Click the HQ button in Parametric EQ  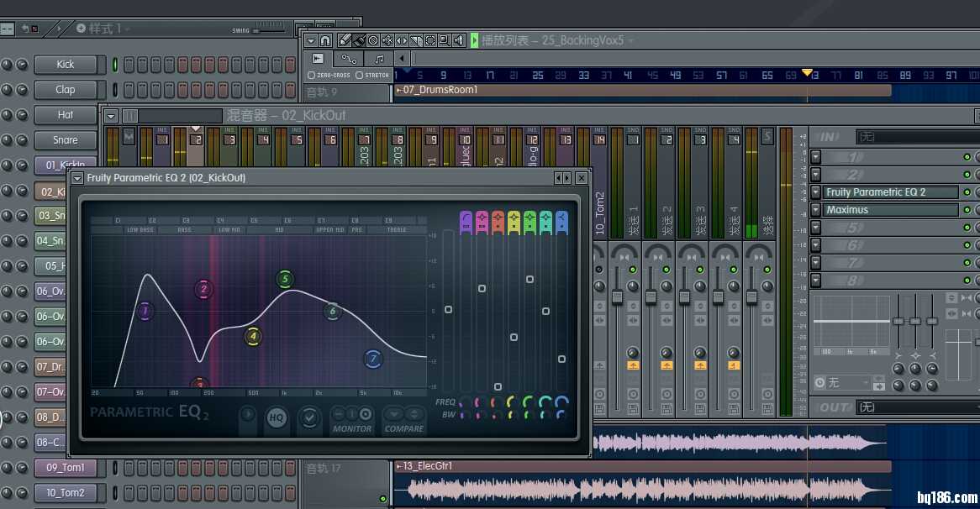276,417
